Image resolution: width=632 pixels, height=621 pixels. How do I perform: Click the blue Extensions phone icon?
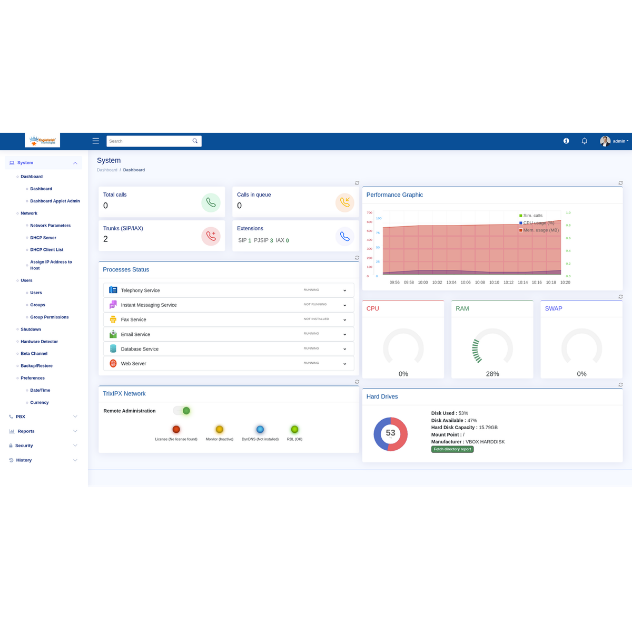pyautogui.click(x=345, y=236)
